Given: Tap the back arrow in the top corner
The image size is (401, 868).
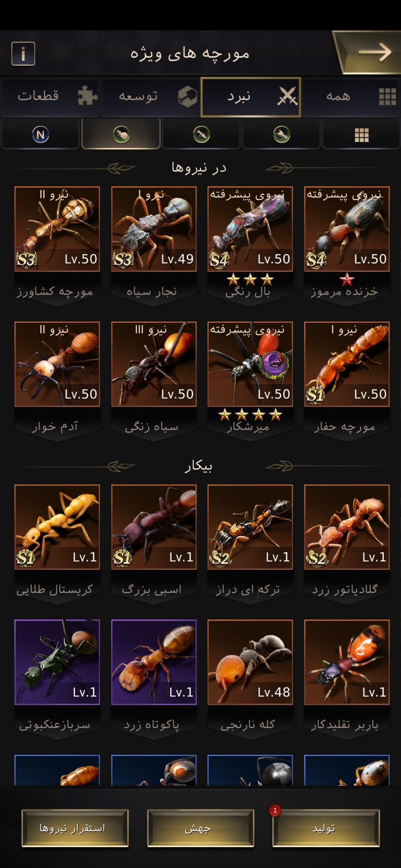Looking at the screenshot, I should pyautogui.click(x=374, y=52).
